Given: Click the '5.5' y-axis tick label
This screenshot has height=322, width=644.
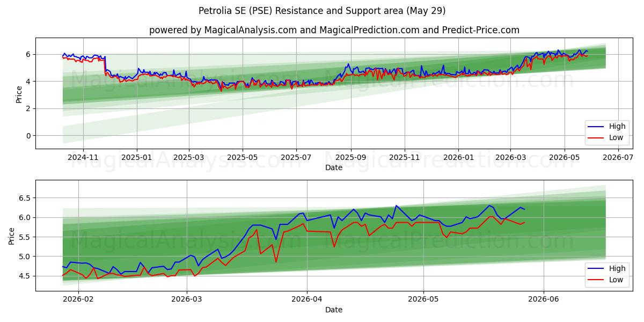Looking at the screenshot, I should tap(26, 237).
